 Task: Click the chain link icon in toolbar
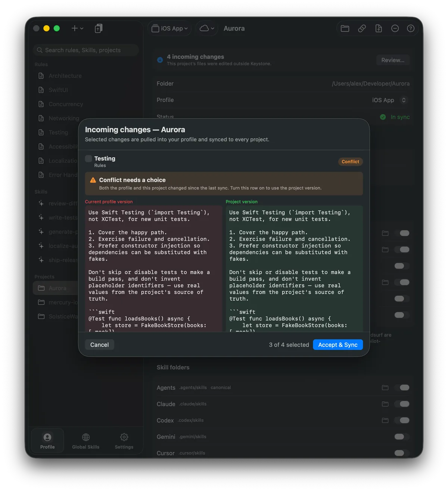click(x=362, y=28)
